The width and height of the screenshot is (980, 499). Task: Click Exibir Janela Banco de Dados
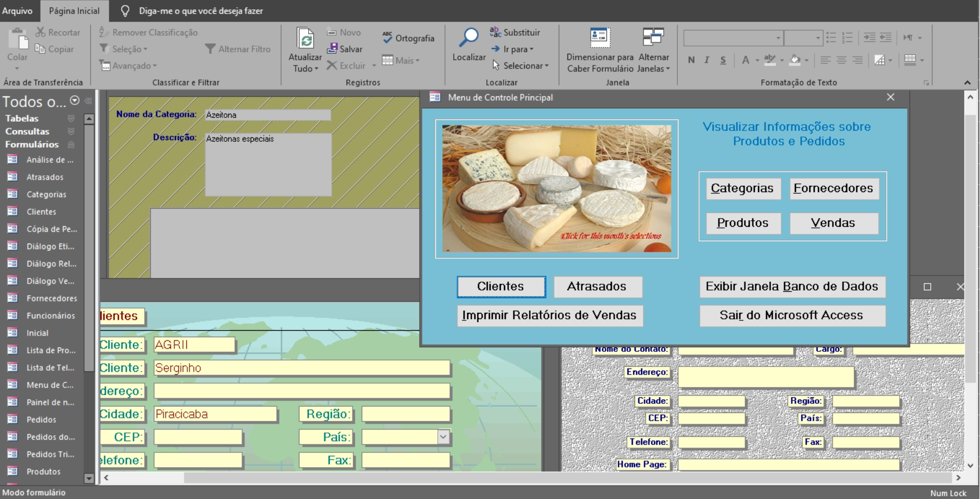click(x=793, y=287)
